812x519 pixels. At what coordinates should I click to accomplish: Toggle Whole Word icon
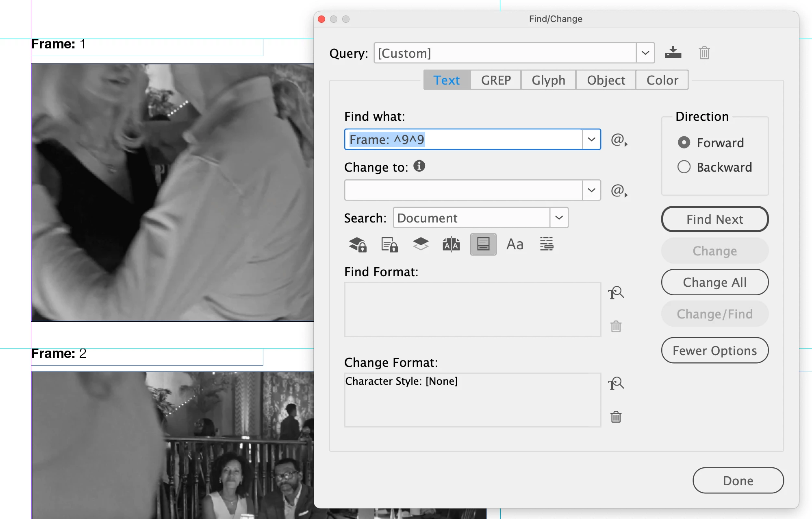[547, 244]
